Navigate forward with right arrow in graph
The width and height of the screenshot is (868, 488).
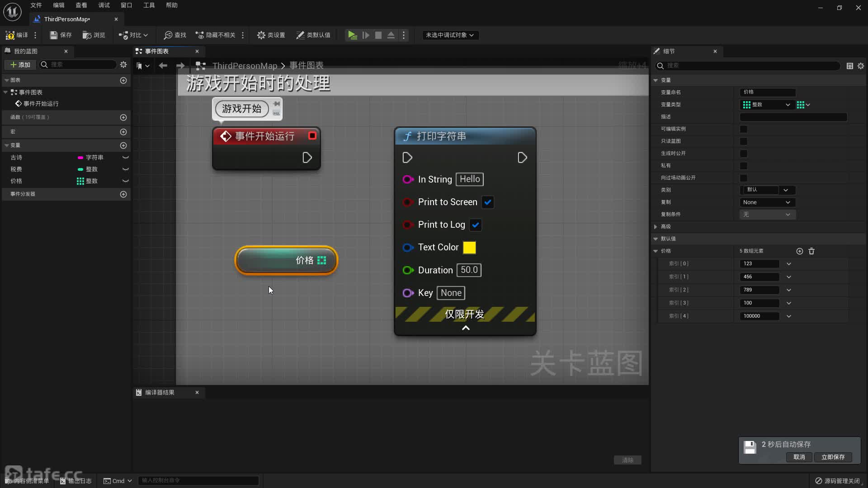coord(180,66)
